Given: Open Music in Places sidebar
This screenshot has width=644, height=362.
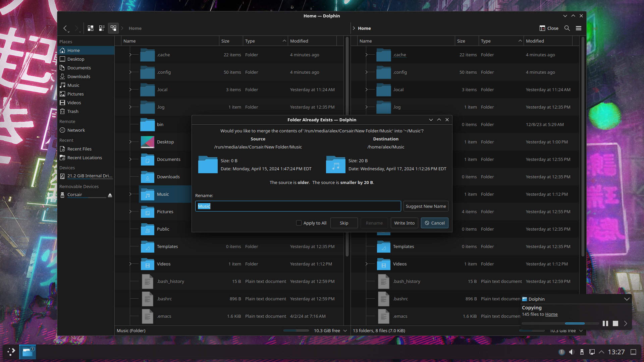Looking at the screenshot, I should [86, 85].
